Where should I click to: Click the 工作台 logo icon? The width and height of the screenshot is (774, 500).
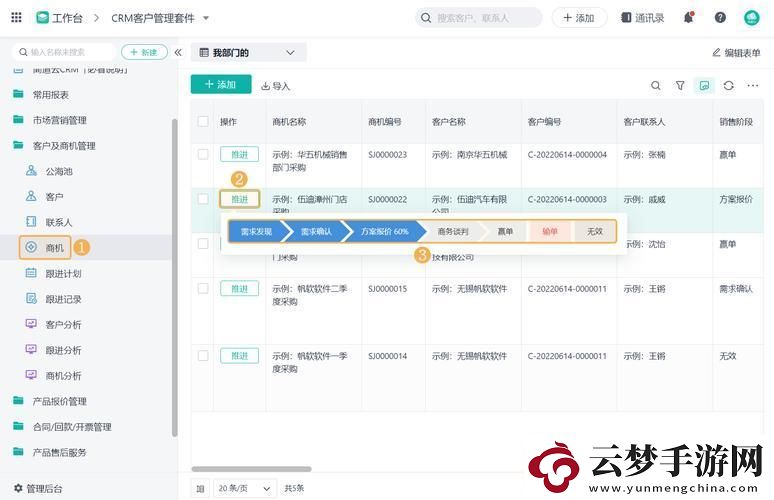[x=42, y=18]
